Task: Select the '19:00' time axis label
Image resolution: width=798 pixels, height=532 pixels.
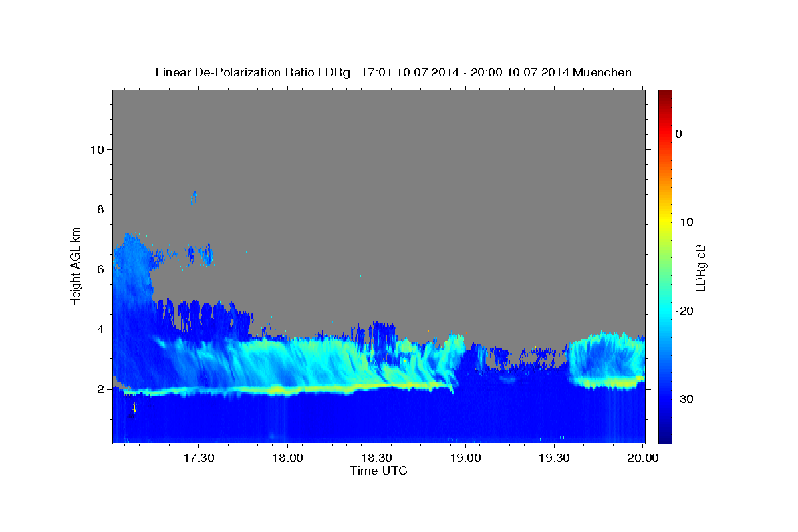Action: coord(465,458)
